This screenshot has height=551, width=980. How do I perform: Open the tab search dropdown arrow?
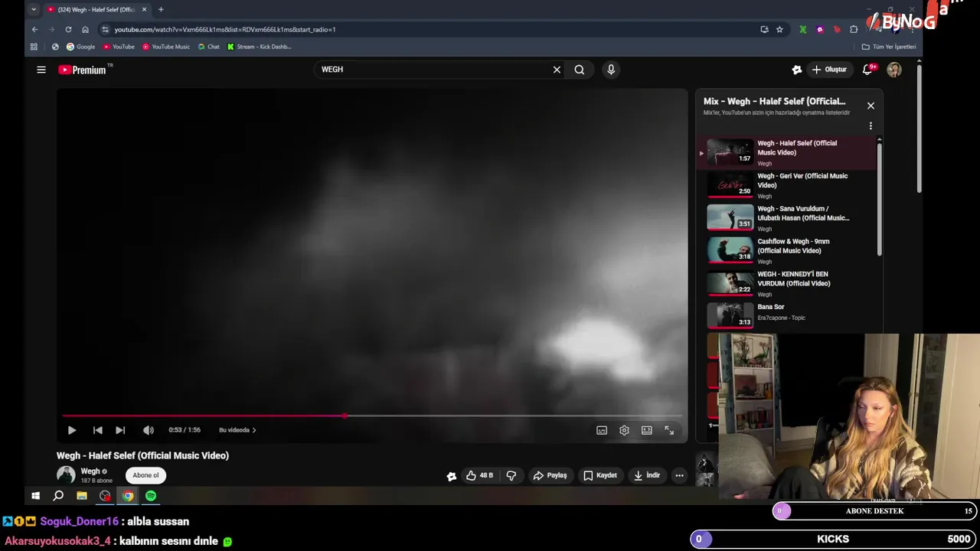tap(34, 9)
